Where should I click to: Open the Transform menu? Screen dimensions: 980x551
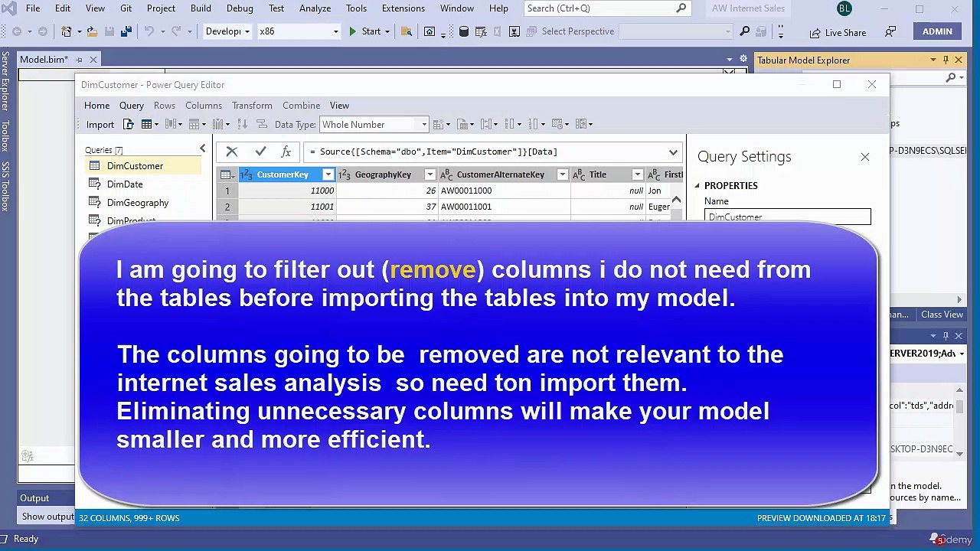point(252,105)
